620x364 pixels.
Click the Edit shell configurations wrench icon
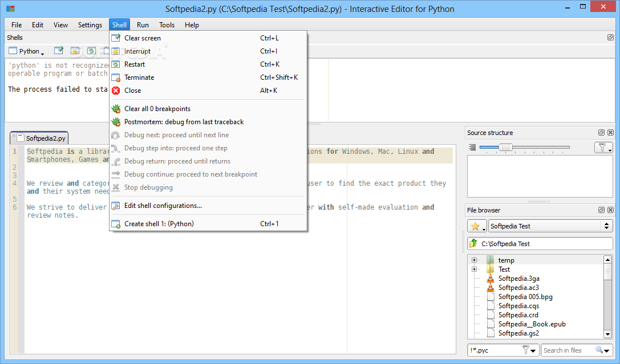coord(116,206)
